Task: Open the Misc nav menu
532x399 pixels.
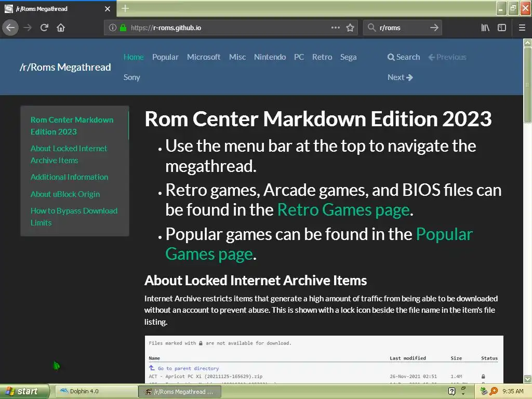Action: click(x=237, y=57)
